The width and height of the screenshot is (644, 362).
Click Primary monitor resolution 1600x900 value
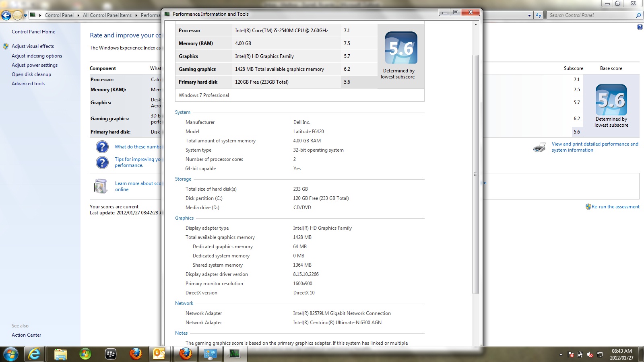(x=303, y=284)
